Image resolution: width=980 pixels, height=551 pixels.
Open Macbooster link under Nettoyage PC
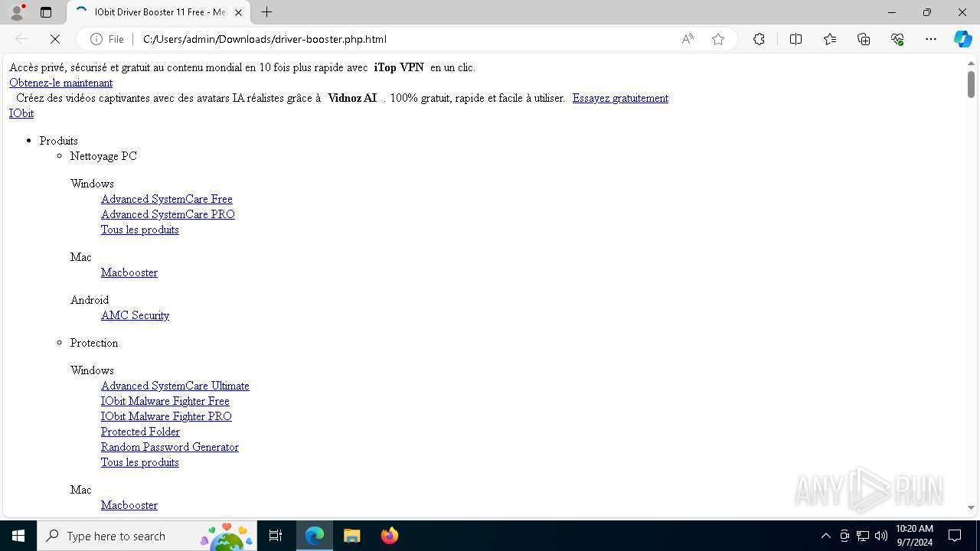point(129,272)
